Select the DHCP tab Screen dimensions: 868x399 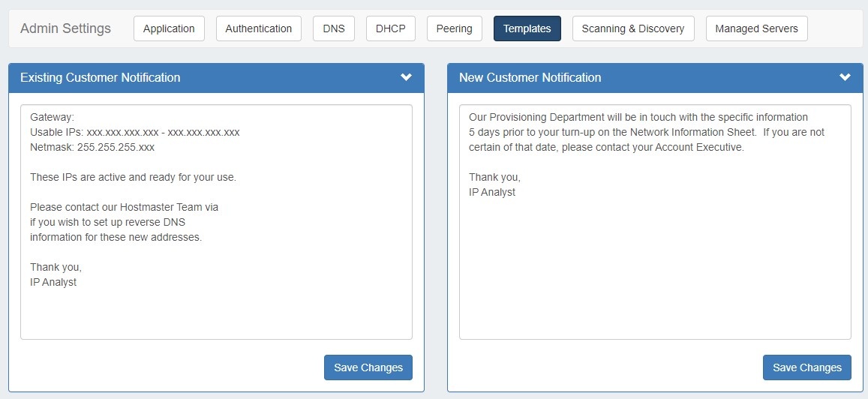[390, 28]
